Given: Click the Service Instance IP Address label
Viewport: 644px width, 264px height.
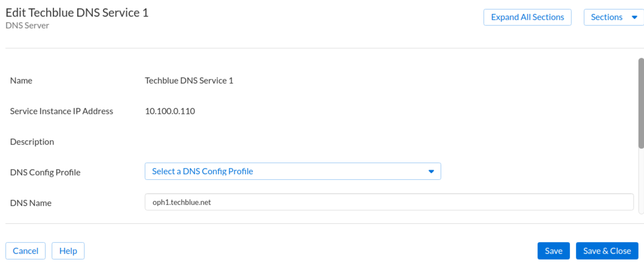Looking at the screenshot, I should coord(61,111).
